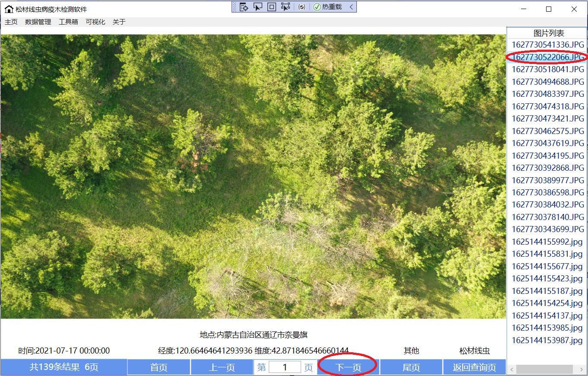Click the aerial forest image preview

tap(253, 176)
